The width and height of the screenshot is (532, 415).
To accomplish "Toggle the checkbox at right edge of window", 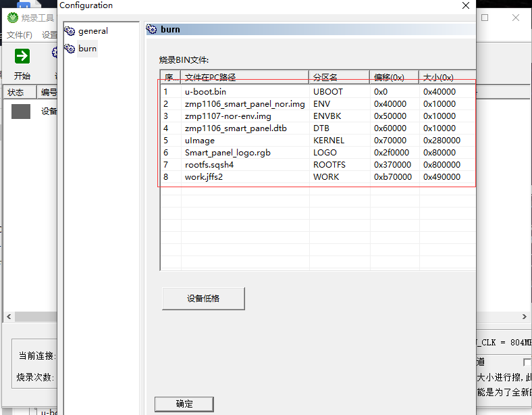I will click(527, 362).
